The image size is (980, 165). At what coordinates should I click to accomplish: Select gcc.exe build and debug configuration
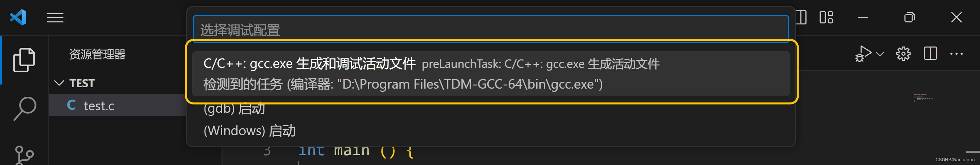491,74
